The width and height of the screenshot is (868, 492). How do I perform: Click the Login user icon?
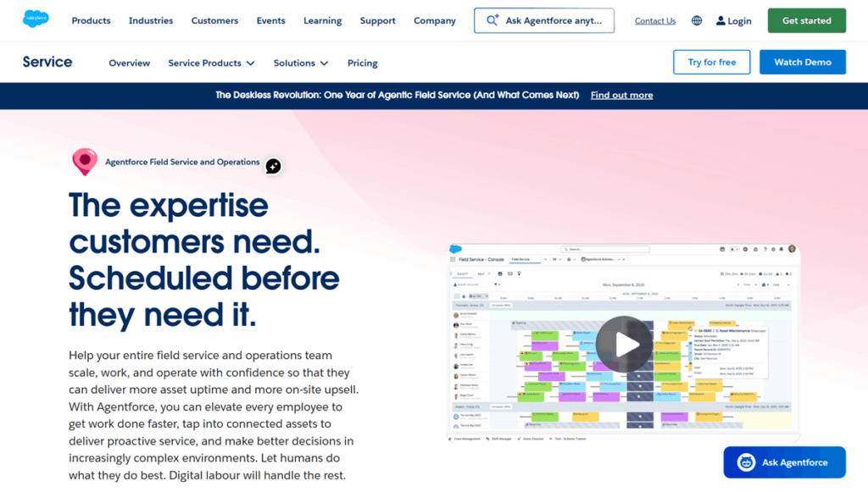click(x=721, y=20)
